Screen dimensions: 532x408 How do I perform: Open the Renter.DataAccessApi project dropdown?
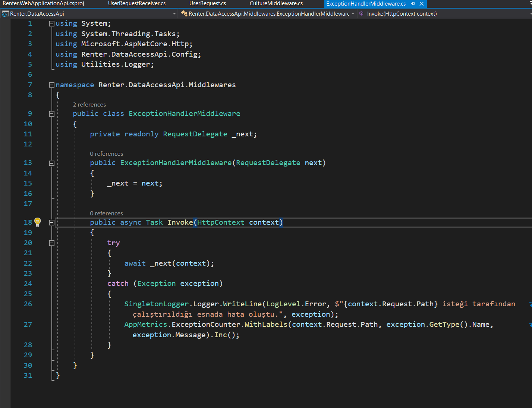174,14
